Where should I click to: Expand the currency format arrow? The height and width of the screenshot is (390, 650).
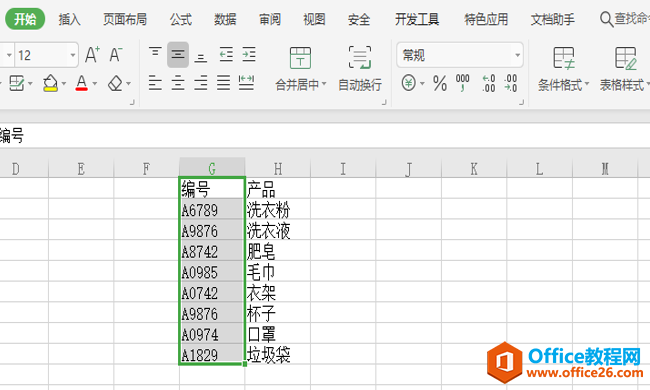pos(422,83)
